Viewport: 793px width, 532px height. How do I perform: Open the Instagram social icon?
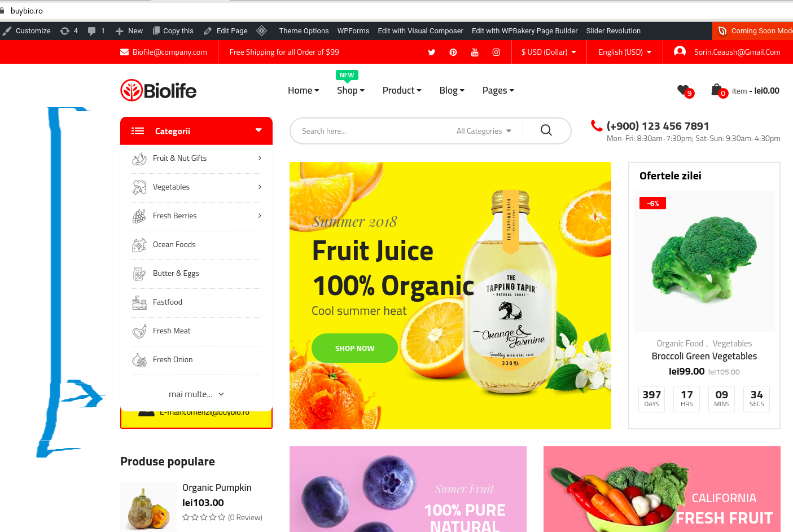pos(496,52)
